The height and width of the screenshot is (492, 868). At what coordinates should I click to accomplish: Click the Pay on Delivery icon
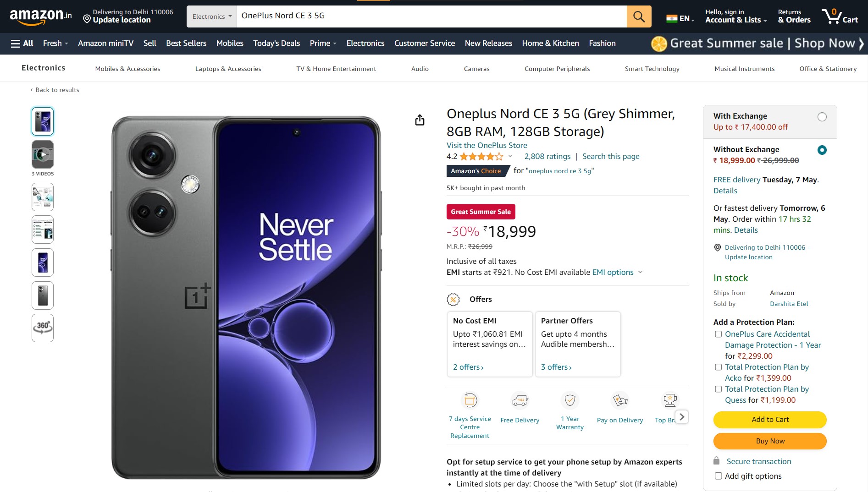click(x=619, y=399)
